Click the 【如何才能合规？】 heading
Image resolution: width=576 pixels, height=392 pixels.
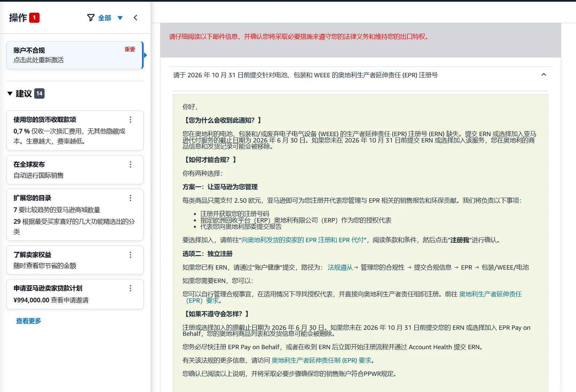click(210, 160)
